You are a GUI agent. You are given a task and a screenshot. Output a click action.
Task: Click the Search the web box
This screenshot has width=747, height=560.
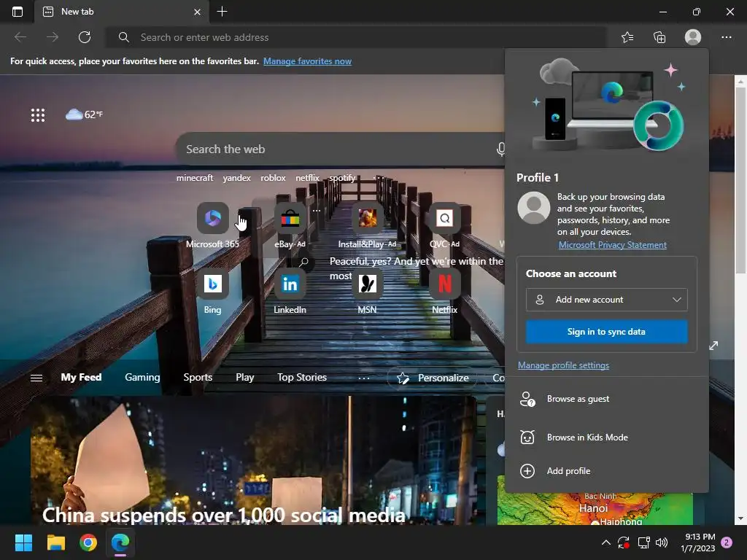[338, 149]
